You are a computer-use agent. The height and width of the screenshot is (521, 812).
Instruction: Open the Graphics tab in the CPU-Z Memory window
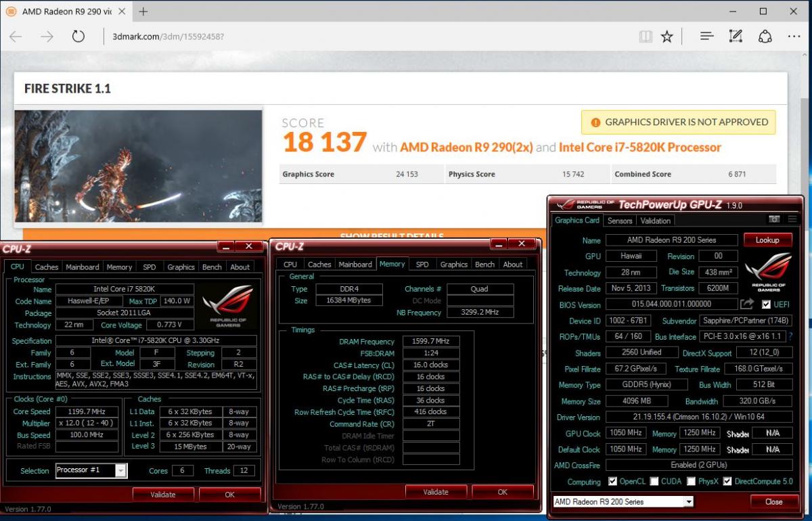[453, 265]
